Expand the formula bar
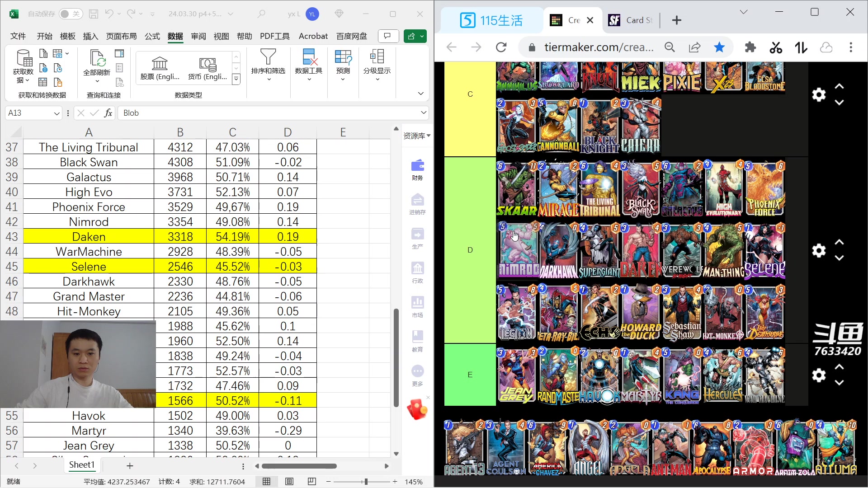This screenshot has height=488, width=868. 424,113
